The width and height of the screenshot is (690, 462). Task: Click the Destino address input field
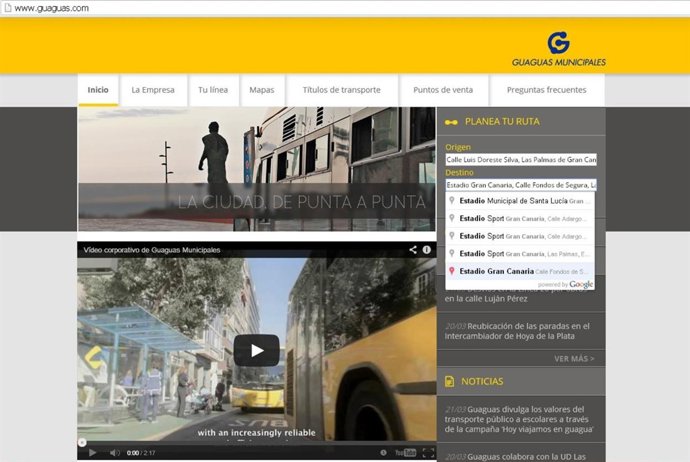click(521, 185)
